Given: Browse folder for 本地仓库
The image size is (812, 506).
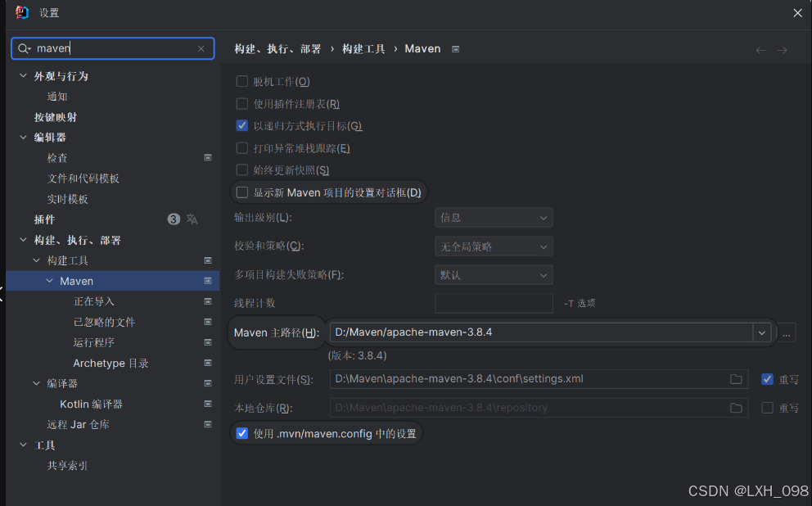Looking at the screenshot, I should [736, 408].
